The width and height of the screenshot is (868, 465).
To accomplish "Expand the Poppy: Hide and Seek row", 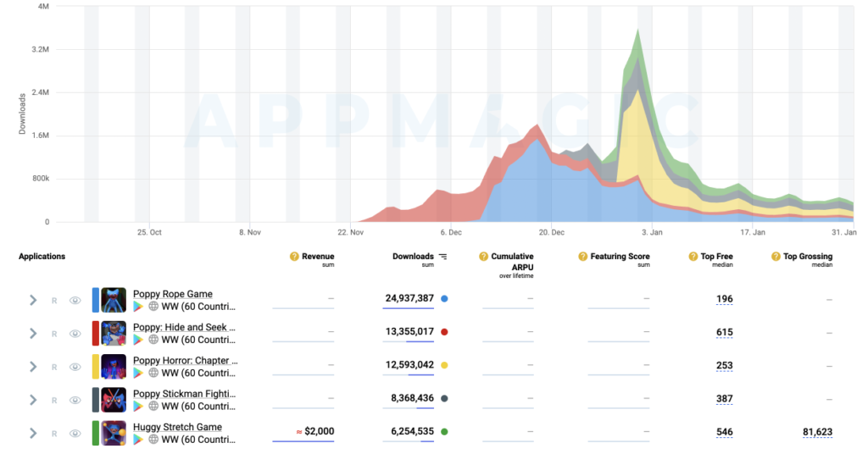I will click(33, 334).
